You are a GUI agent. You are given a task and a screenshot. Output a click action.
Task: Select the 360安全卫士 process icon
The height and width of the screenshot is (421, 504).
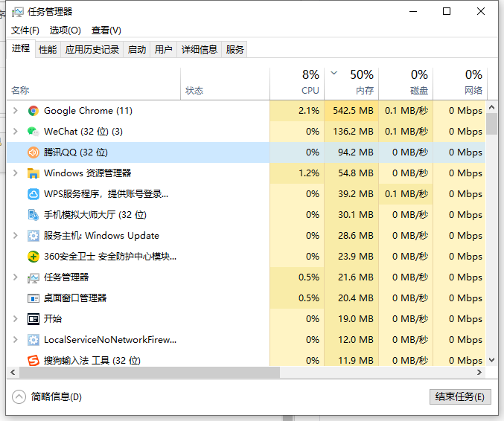(33, 257)
